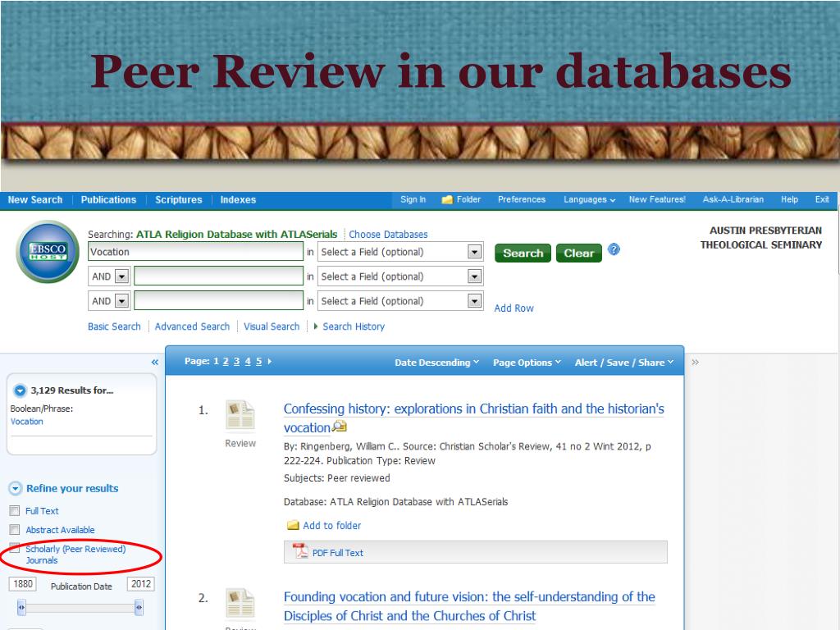
Task: Open Ask-A-Librarian
Action: 733,199
